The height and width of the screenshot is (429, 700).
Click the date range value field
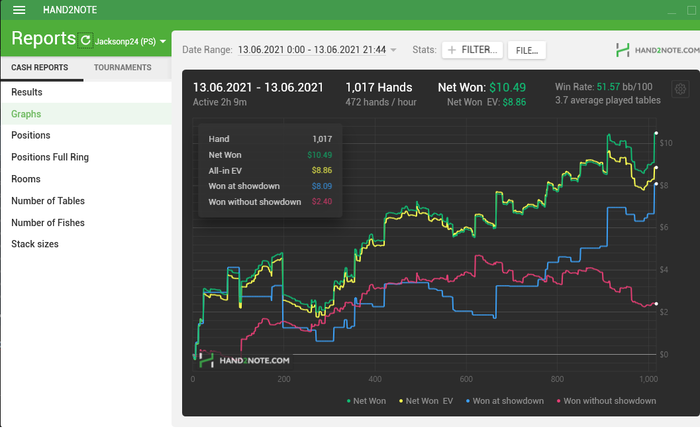click(x=312, y=50)
